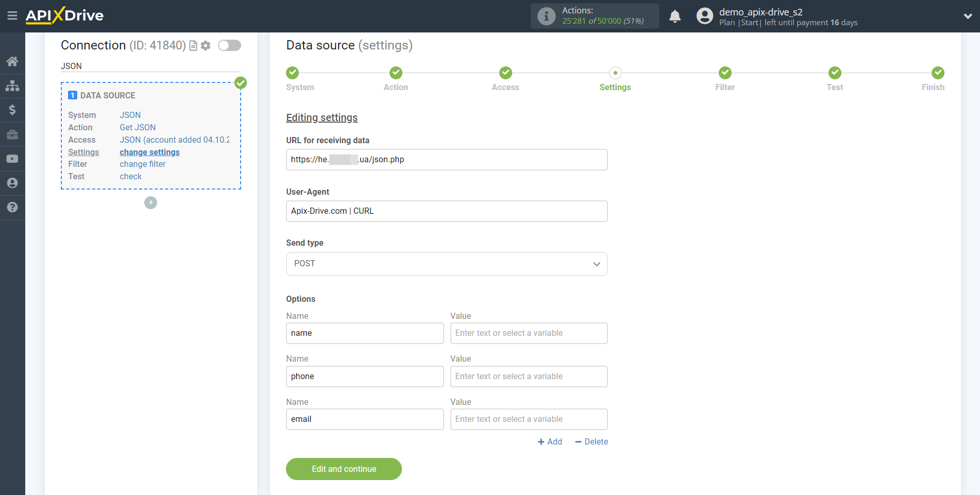The width and height of the screenshot is (980, 495).
Task: Open the home icon in sidebar
Action: tap(12, 61)
